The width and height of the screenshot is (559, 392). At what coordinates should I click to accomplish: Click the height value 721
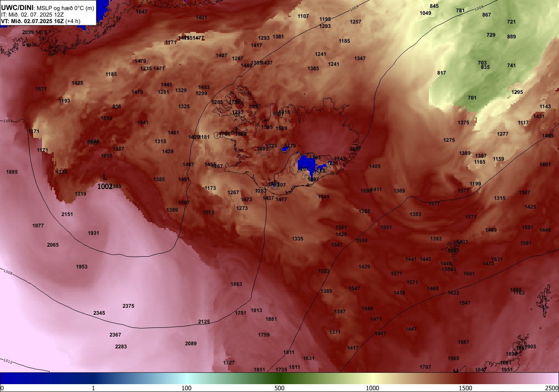[x=511, y=22]
